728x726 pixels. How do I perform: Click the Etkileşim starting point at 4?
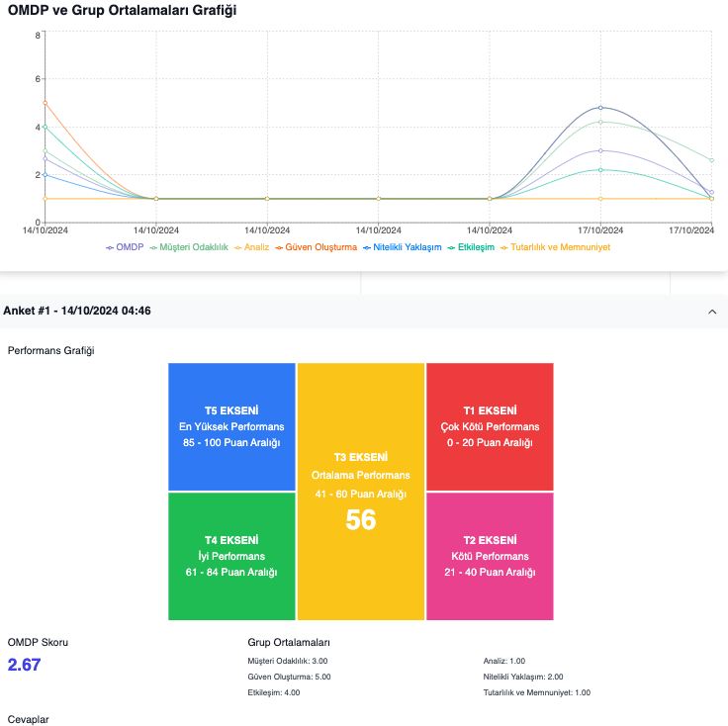pyautogui.click(x=45, y=127)
